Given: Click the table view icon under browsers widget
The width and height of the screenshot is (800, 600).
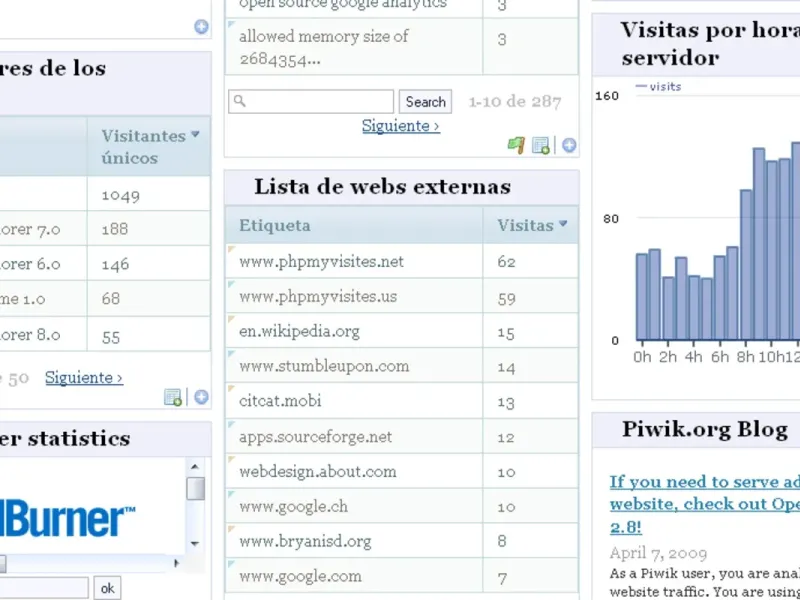Looking at the screenshot, I should coord(173,397).
